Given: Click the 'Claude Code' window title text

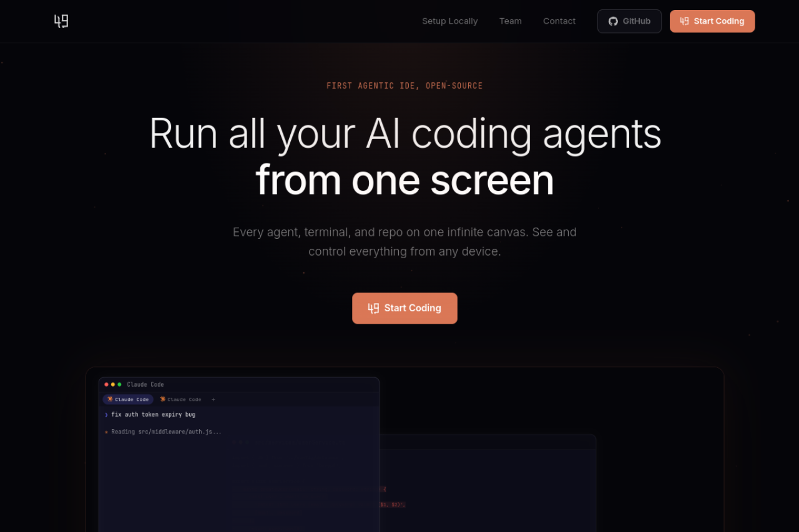Looking at the screenshot, I should coord(145,384).
